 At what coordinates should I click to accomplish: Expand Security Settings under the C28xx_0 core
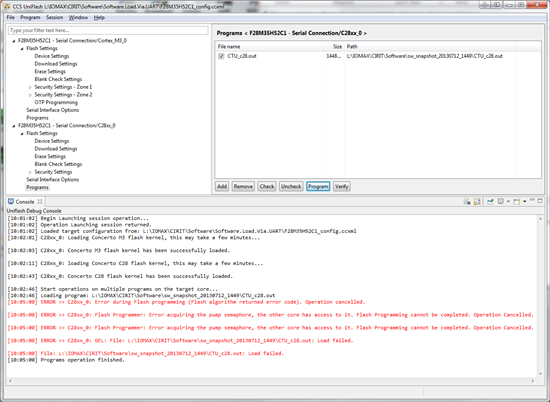point(30,172)
